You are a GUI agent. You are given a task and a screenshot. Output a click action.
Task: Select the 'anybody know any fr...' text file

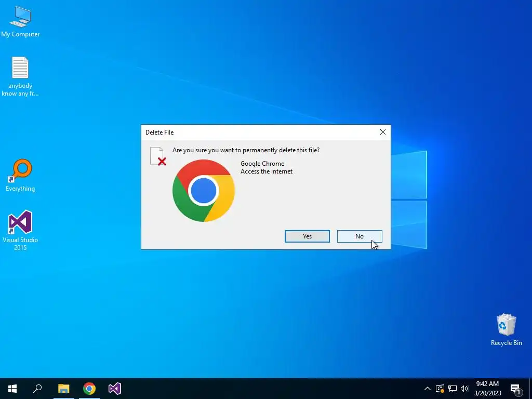coord(20,76)
